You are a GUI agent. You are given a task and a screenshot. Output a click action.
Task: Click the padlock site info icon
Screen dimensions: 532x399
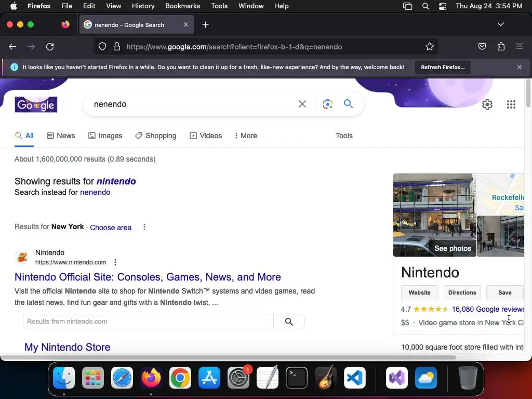pos(117,47)
